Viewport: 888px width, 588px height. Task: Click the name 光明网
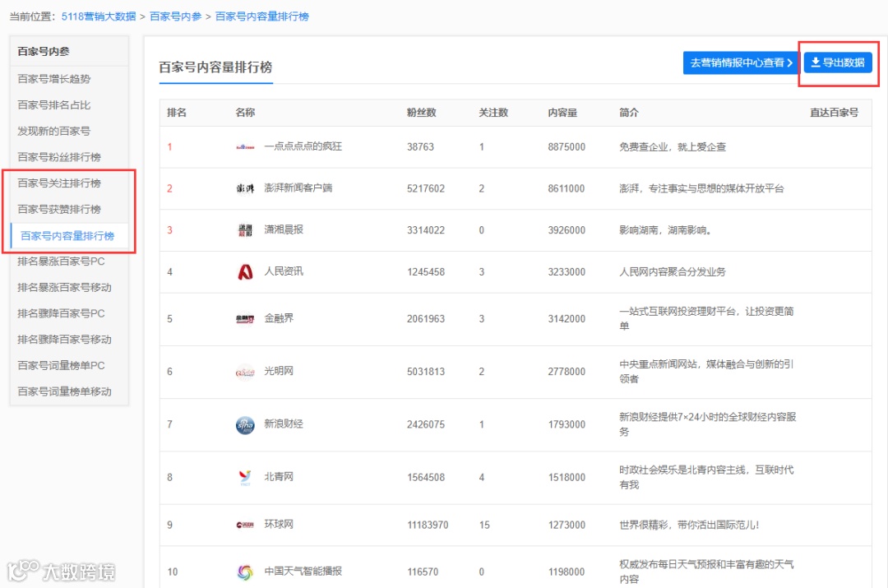point(279,371)
